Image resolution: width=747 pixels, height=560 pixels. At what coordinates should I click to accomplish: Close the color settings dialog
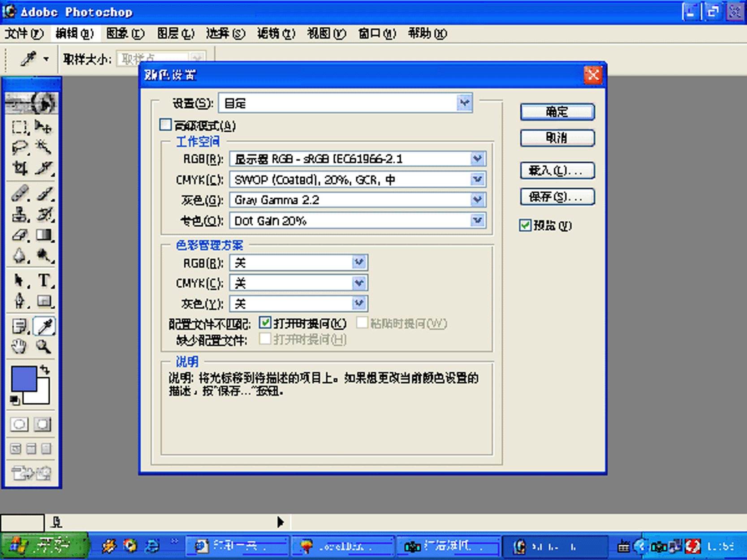click(593, 75)
